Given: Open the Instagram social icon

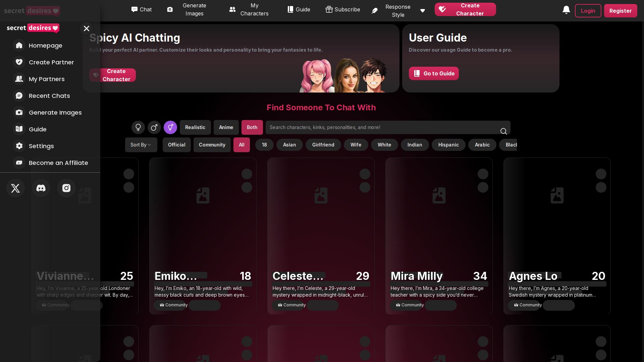Looking at the screenshot, I should coord(66,188).
